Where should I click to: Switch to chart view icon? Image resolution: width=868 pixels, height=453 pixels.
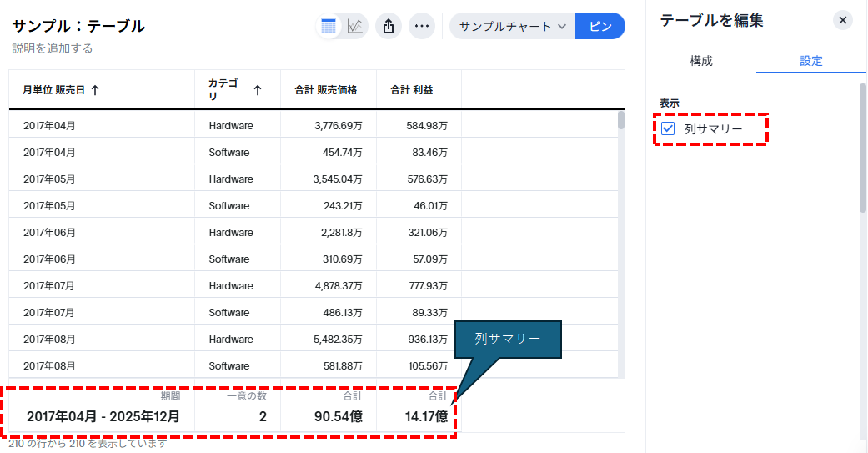tap(355, 26)
